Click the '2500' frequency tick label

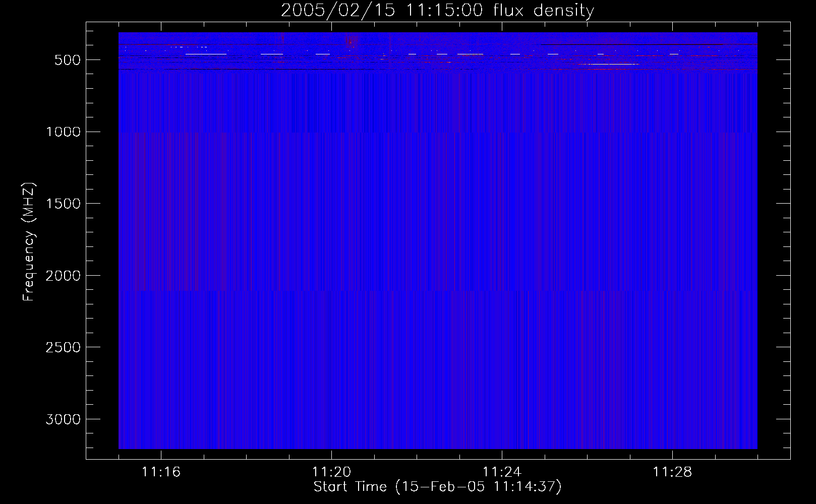click(63, 347)
